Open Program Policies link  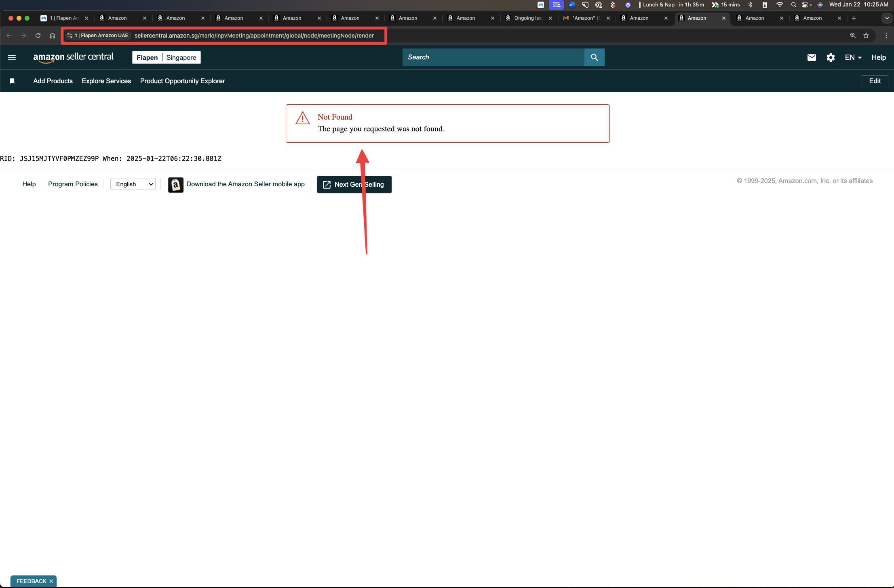73,184
